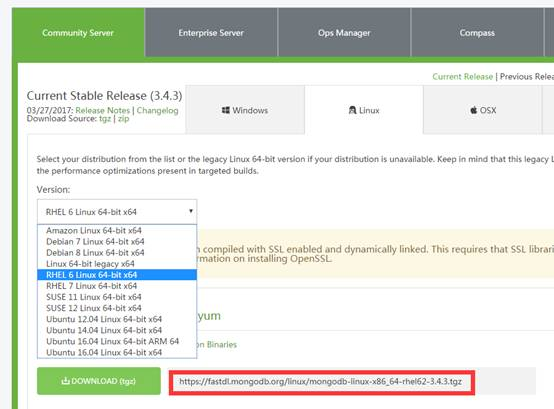Select highlighted RHEL 6 Linux 64-bit x64 option
This screenshot has height=409, width=554.
click(x=117, y=275)
